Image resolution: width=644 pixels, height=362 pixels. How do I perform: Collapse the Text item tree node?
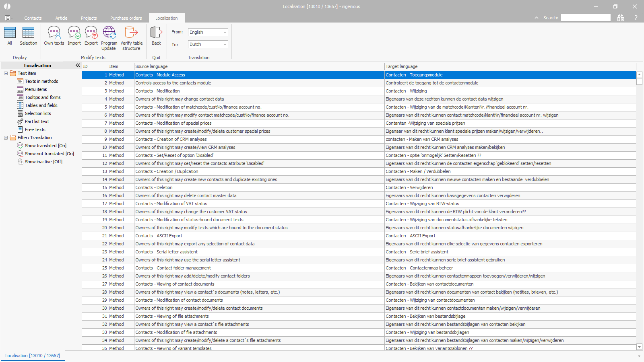point(6,73)
